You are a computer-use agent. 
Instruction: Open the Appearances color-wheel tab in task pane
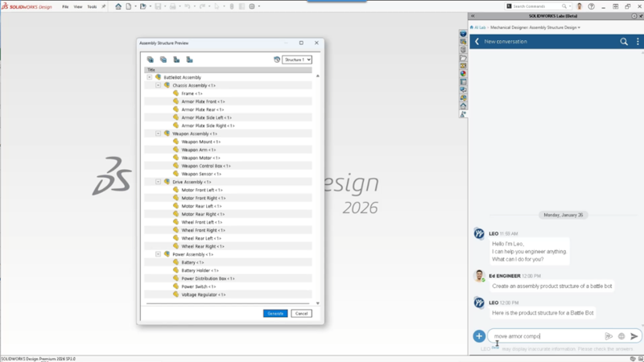pos(464,73)
